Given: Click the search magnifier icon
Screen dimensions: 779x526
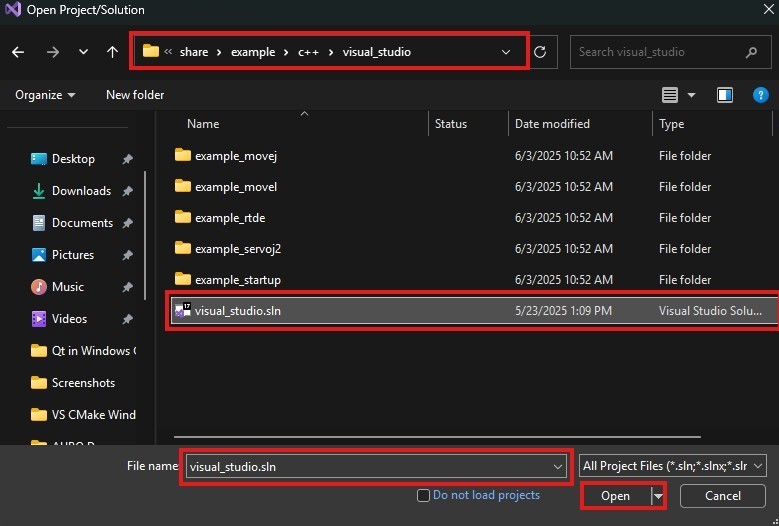Looking at the screenshot, I should click(752, 52).
